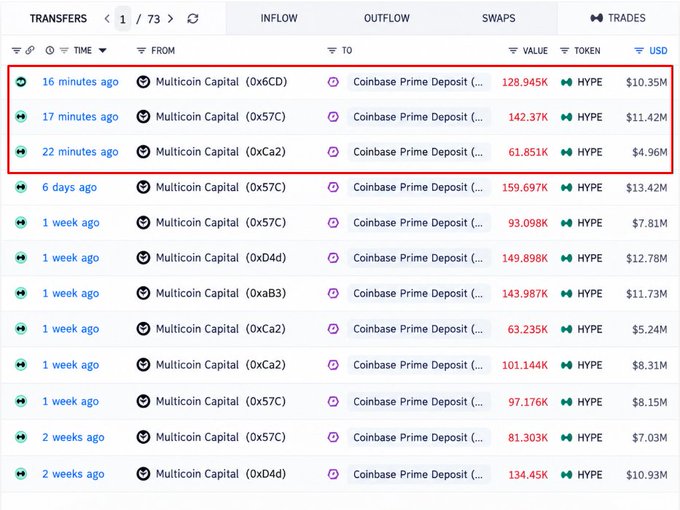The height and width of the screenshot is (510, 680).
Task: Click HYPE token icon on 142.37K row
Action: (x=566, y=117)
